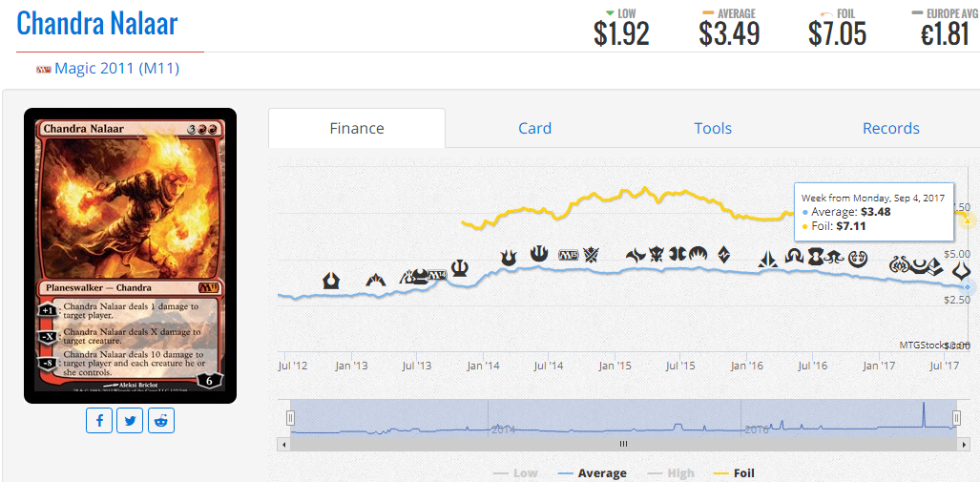Click the Magic Origins marker near Jul '15
This screenshot has height=482, width=980.
(x=697, y=254)
